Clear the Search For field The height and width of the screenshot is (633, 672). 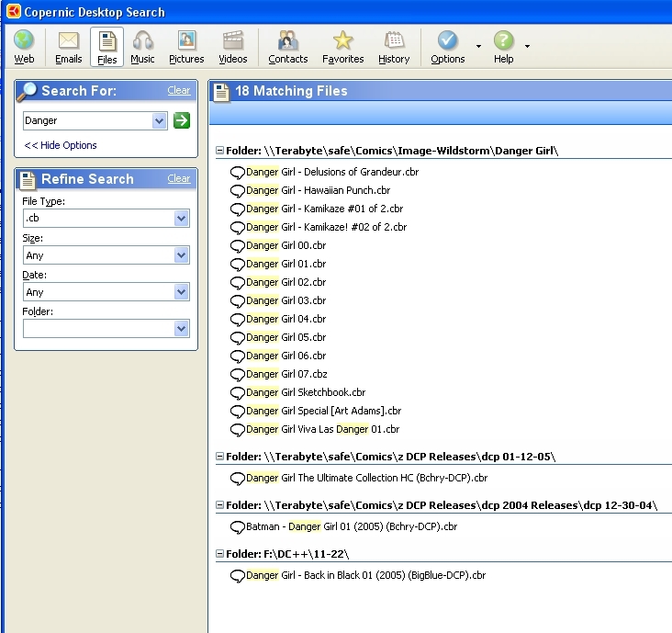click(x=179, y=90)
